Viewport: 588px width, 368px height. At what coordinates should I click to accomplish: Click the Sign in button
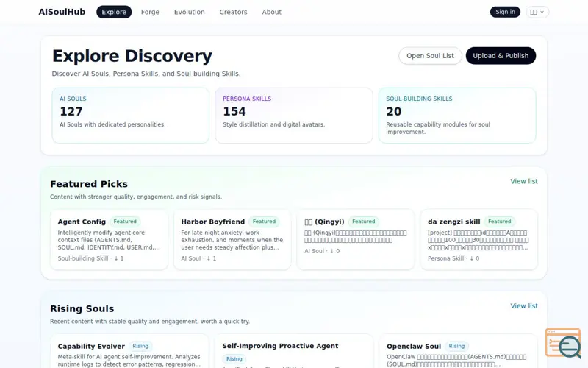coord(505,12)
